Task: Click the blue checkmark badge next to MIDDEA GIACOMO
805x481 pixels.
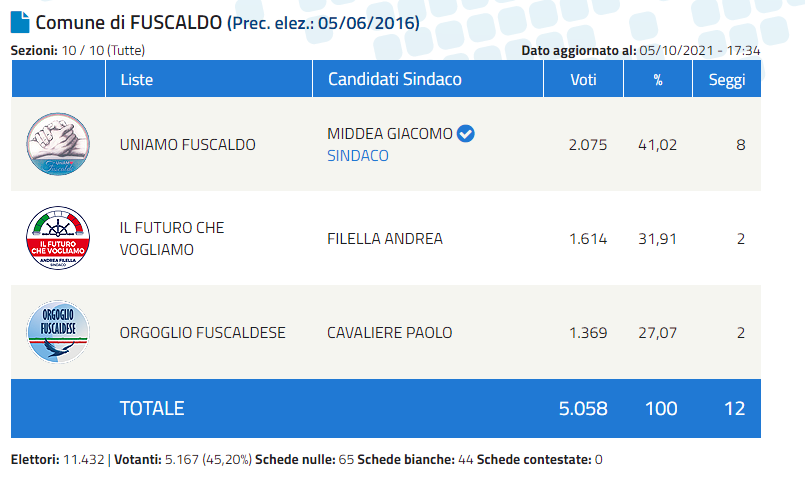Action: (466, 133)
